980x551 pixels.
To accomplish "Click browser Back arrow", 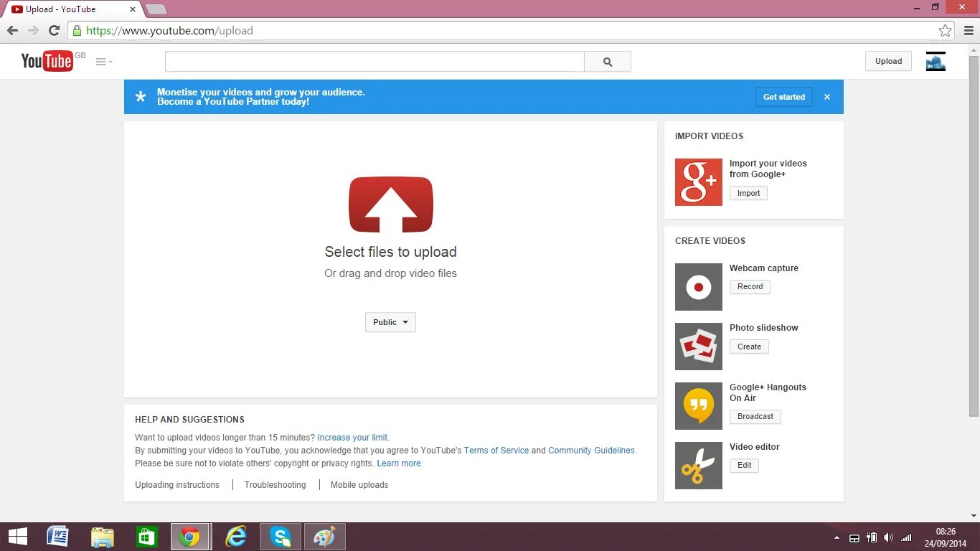I will click(x=12, y=31).
